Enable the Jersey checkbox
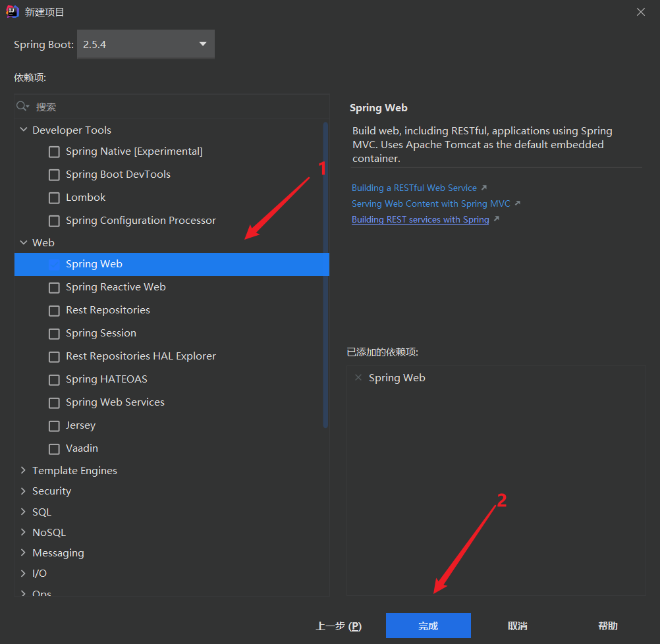 coord(54,426)
